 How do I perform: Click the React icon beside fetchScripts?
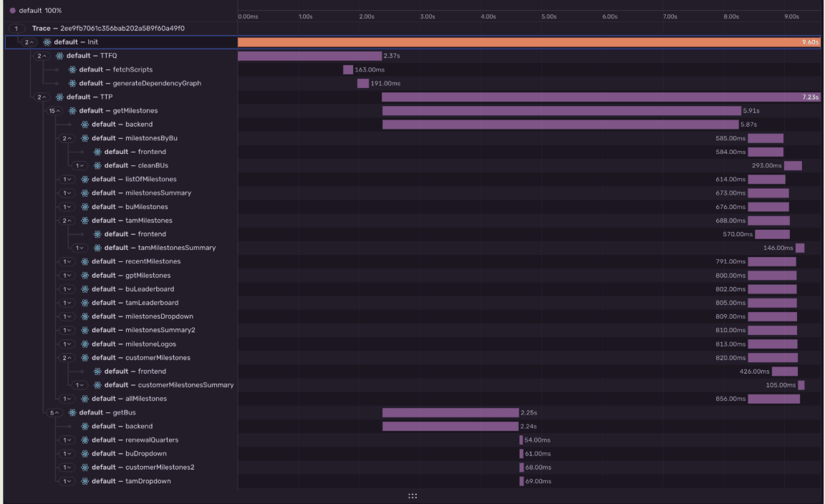pos(72,69)
